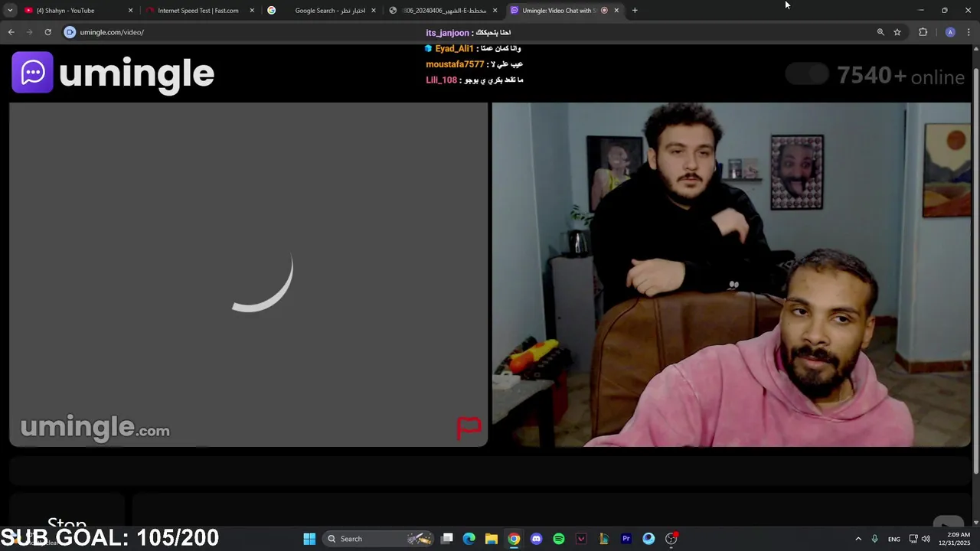Viewport: 980px width, 551px height.
Task: Switch the ENG input language
Action: [893, 539]
